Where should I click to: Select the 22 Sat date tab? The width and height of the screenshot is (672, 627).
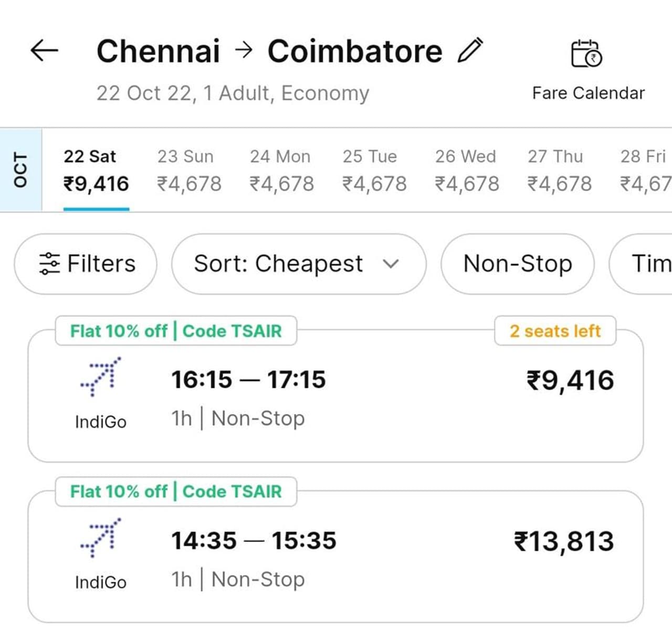[x=96, y=171]
